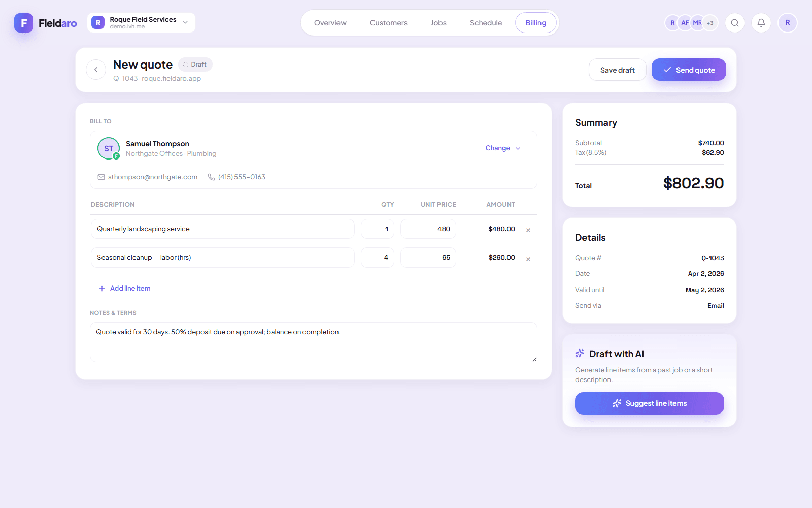812x508 pixels.
Task: Click the MR team member avatar
Action: pos(697,23)
